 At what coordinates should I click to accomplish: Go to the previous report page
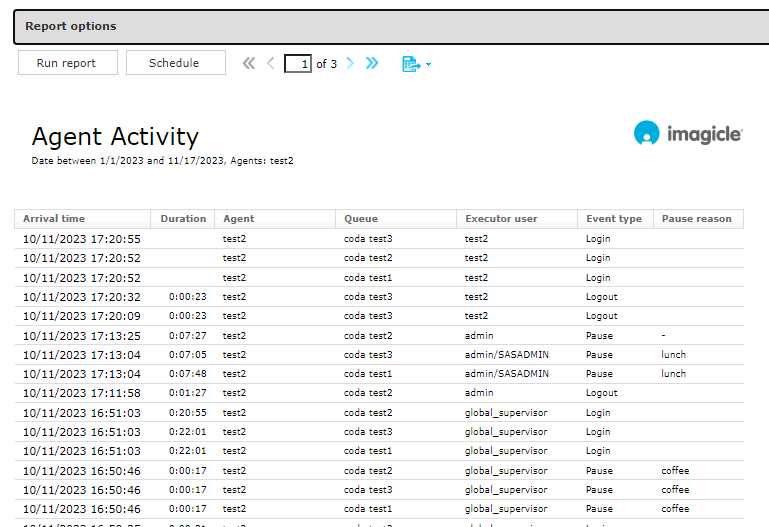pos(270,63)
